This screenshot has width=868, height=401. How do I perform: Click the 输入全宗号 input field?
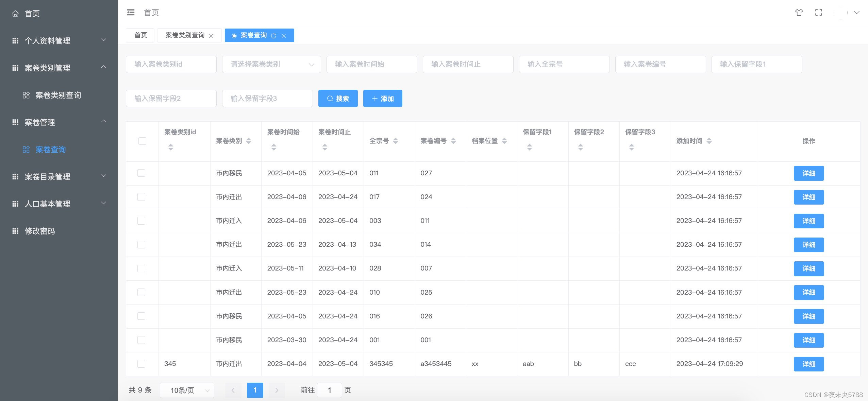pos(564,64)
